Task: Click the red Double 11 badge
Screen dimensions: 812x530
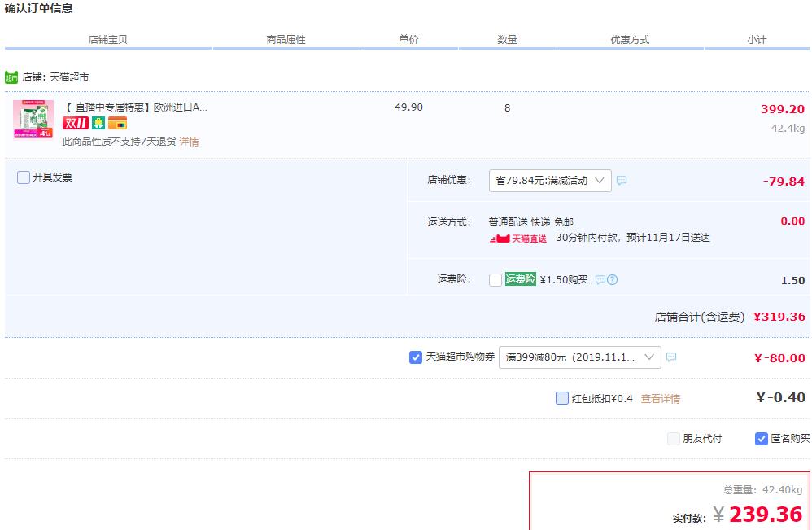Action: click(x=76, y=123)
